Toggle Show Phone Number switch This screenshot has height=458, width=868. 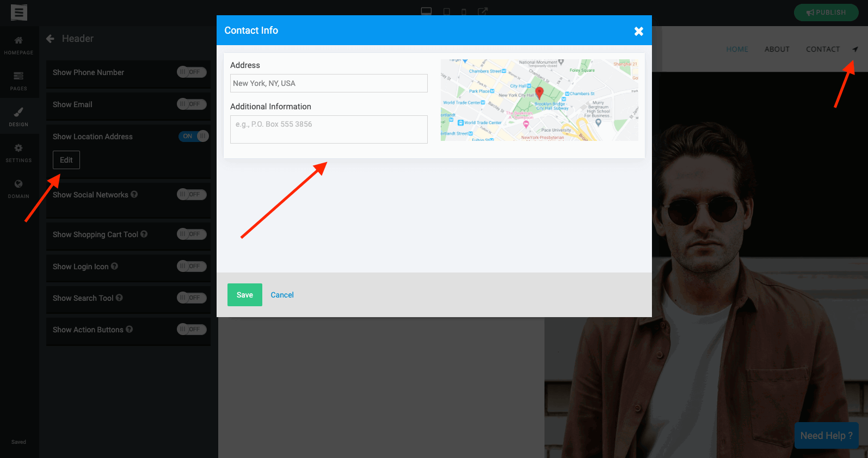coord(192,72)
